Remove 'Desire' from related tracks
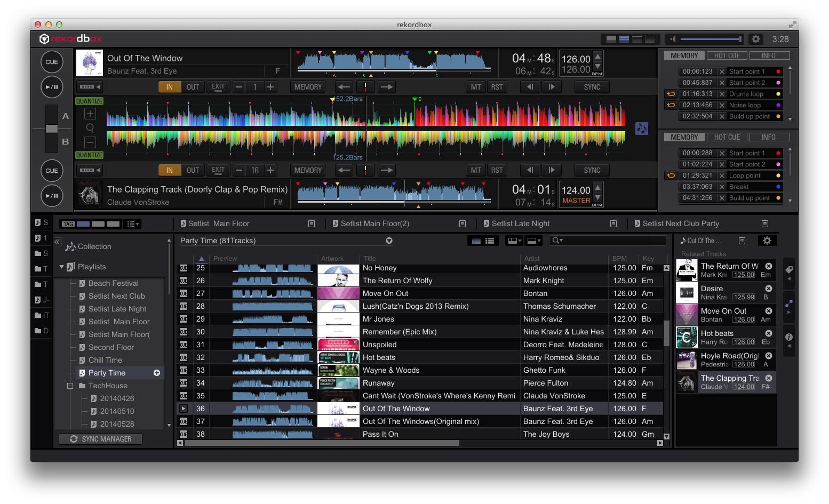829x504 pixels. click(769, 289)
